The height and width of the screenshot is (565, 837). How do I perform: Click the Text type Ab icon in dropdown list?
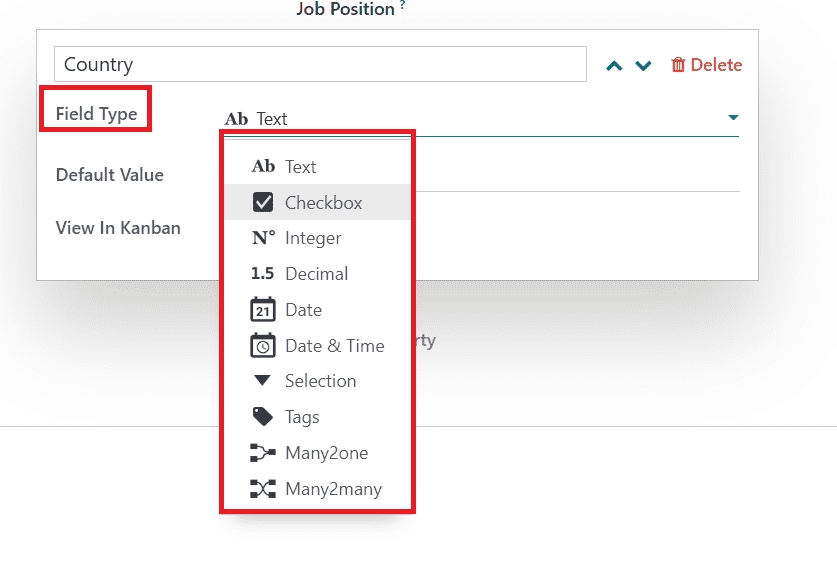click(263, 167)
